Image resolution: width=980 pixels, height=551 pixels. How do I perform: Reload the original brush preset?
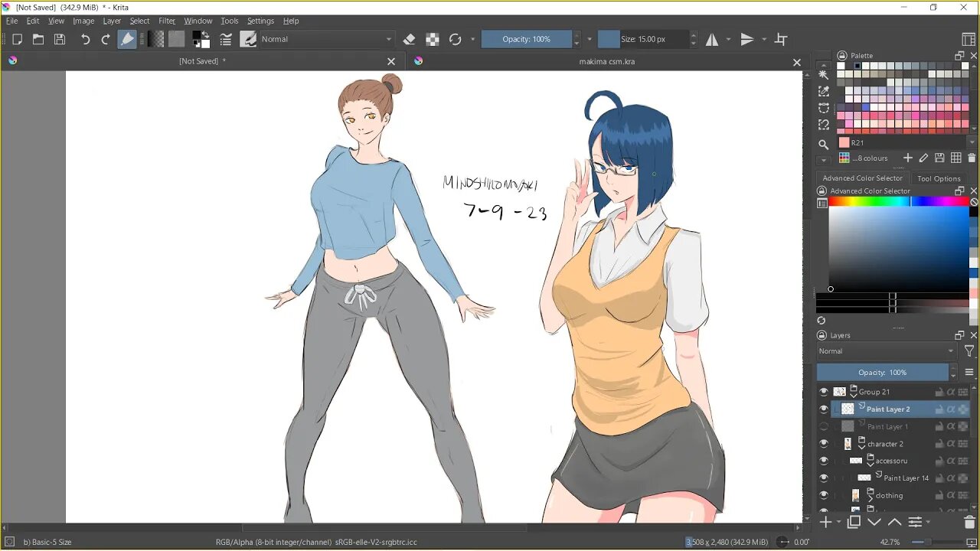point(456,39)
